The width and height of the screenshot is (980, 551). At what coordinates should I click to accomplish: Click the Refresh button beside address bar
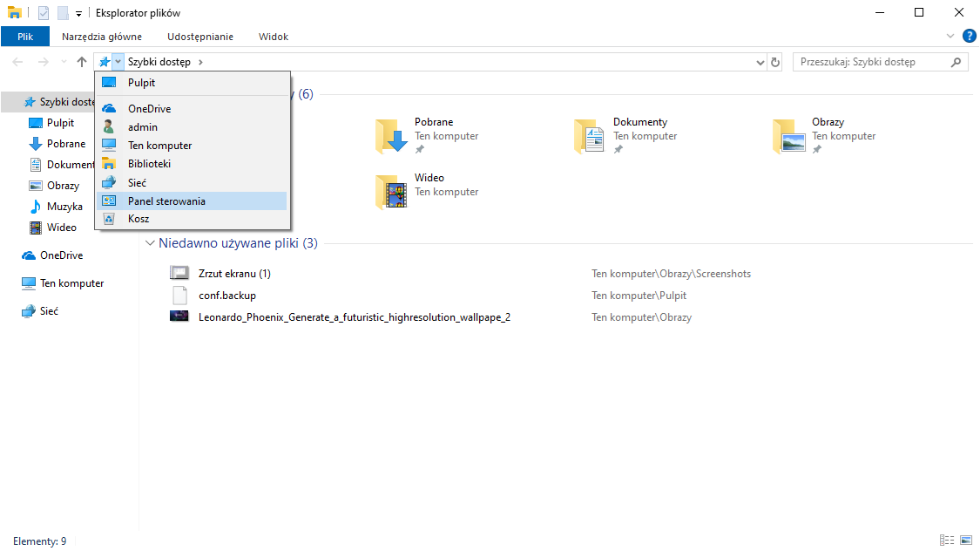coord(775,62)
